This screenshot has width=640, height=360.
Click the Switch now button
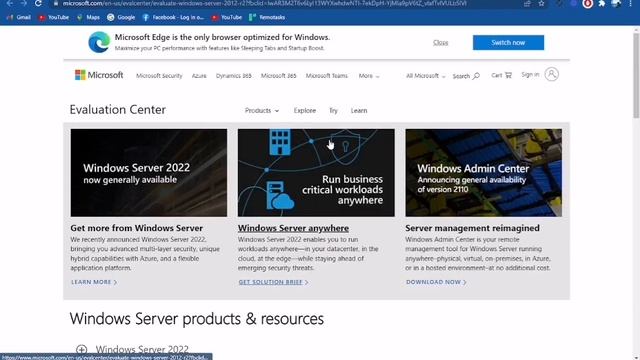point(508,42)
